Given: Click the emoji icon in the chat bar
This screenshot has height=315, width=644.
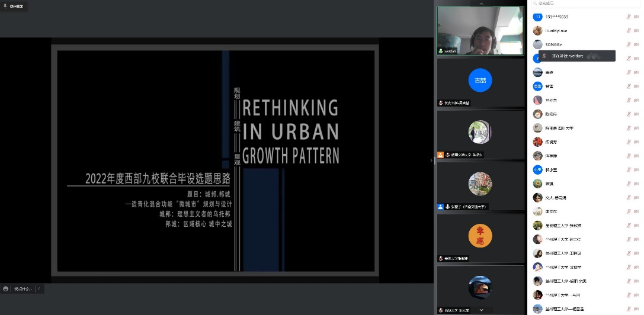Looking at the screenshot, I should [6, 289].
